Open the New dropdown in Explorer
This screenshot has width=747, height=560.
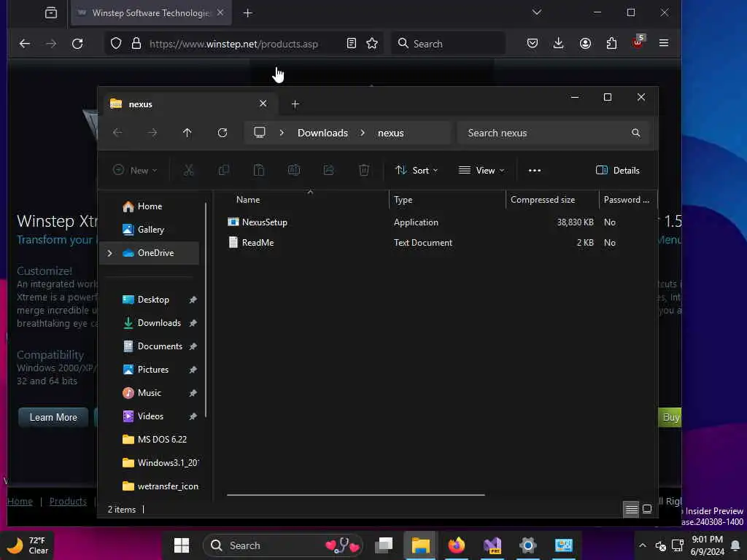[135, 171]
